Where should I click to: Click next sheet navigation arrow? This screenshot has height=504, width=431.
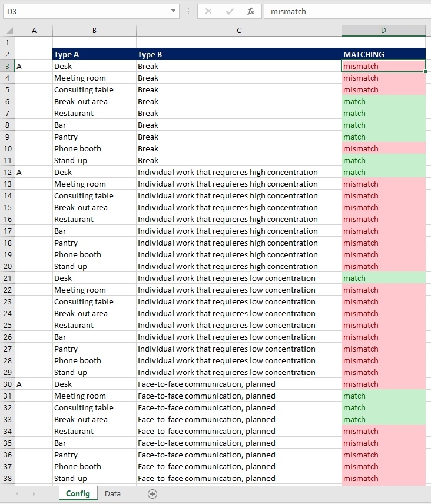(x=34, y=494)
